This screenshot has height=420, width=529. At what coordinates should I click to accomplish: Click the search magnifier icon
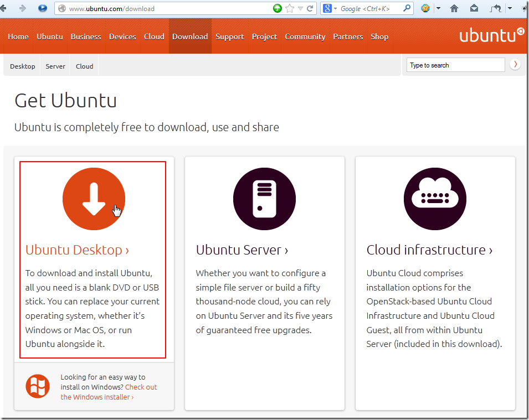[407, 8]
